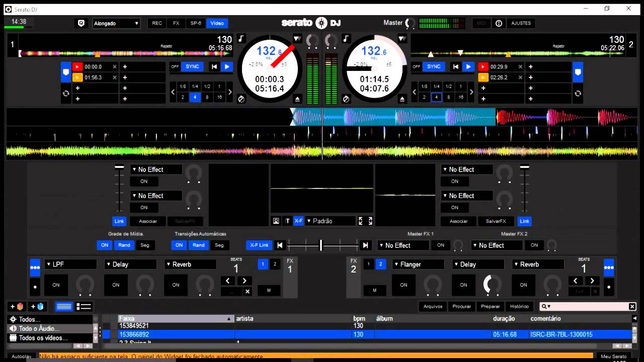Open AJUSTES settings
The image size is (644, 362).
pyautogui.click(x=521, y=23)
